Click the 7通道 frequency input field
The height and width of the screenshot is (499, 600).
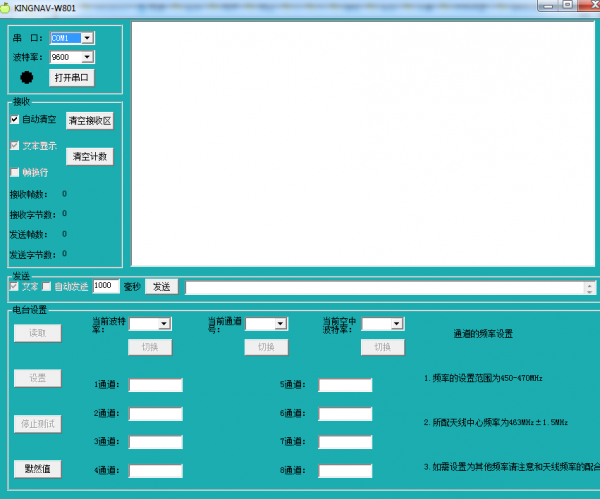(x=345, y=442)
